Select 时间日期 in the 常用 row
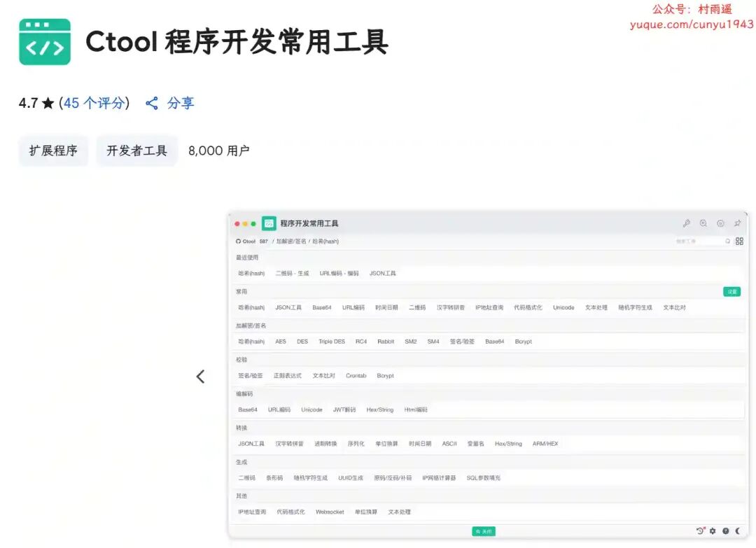This screenshot has width=756, height=548. pyautogui.click(x=386, y=307)
